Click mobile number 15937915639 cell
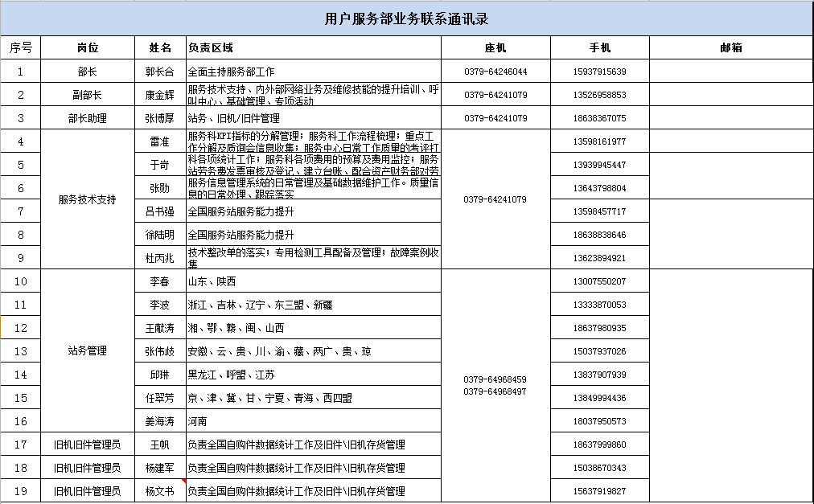Image resolution: width=814 pixels, height=504 pixels. pyautogui.click(x=599, y=72)
